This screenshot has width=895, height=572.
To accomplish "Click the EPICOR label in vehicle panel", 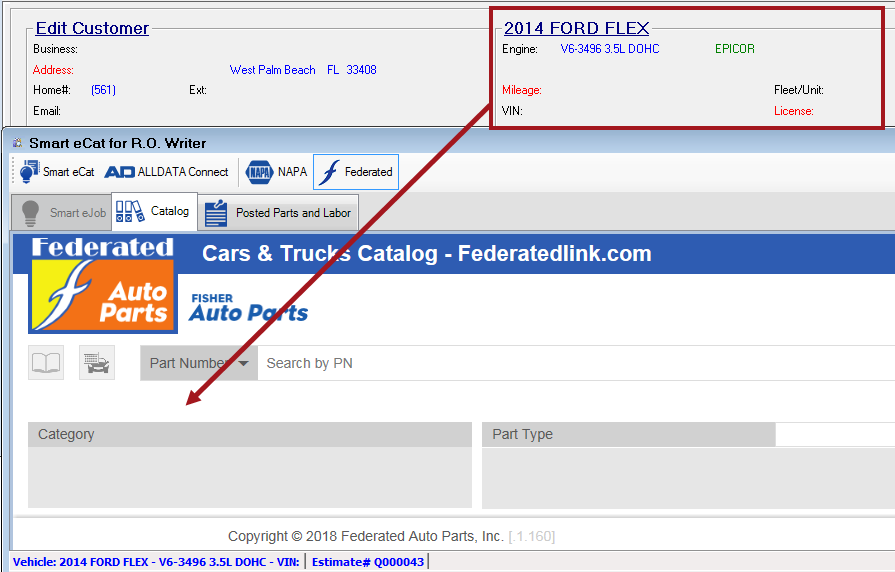I will pyautogui.click(x=735, y=49).
